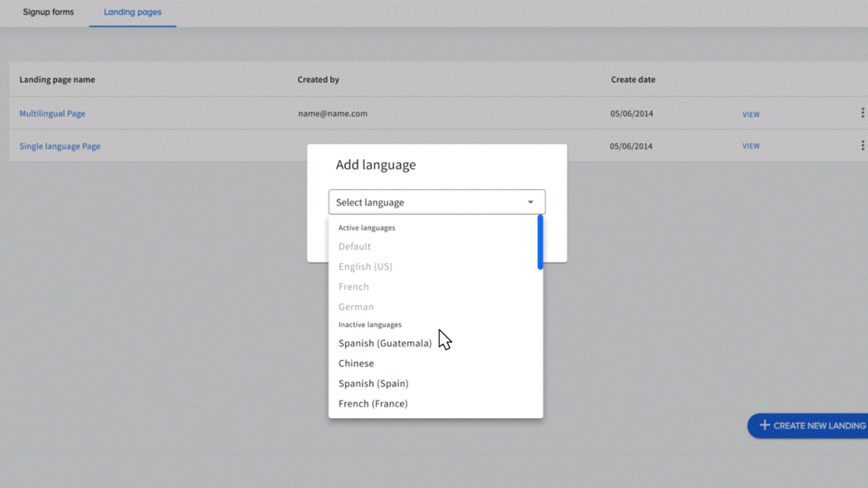Click the Default option under Active languages
The height and width of the screenshot is (488, 868).
[x=354, y=247]
